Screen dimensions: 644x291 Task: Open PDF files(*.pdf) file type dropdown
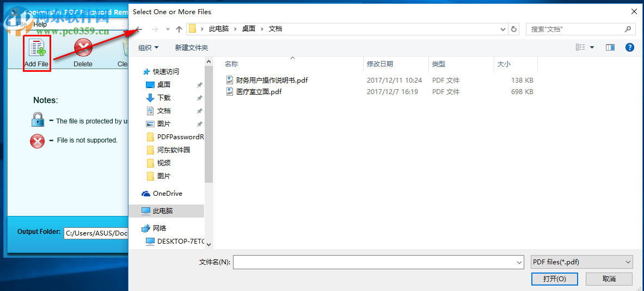(581, 262)
